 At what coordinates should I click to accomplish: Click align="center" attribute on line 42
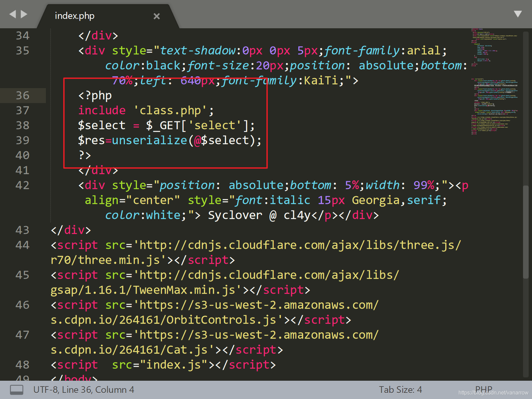click(x=132, y=200)
